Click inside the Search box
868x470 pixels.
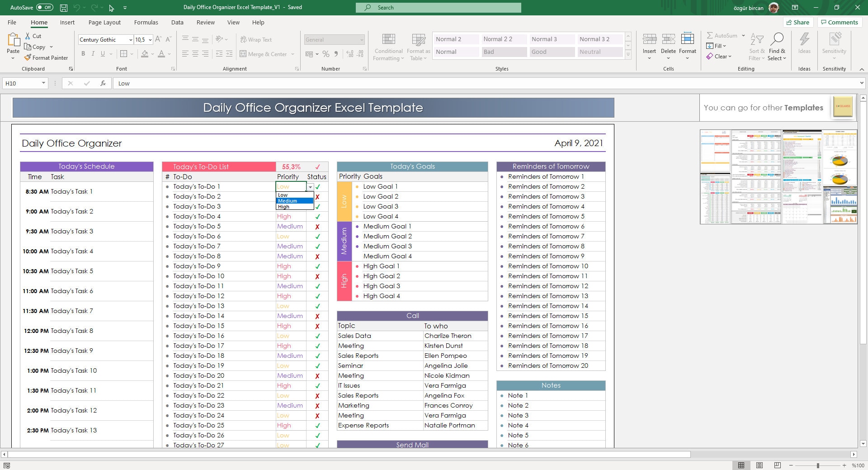(x=438, y=7)
